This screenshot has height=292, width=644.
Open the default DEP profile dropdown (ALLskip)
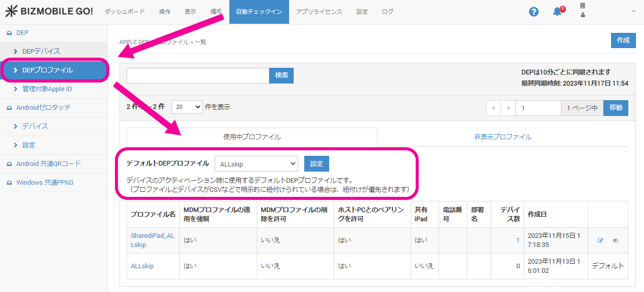pyautogui.click(x=256, y=164)
